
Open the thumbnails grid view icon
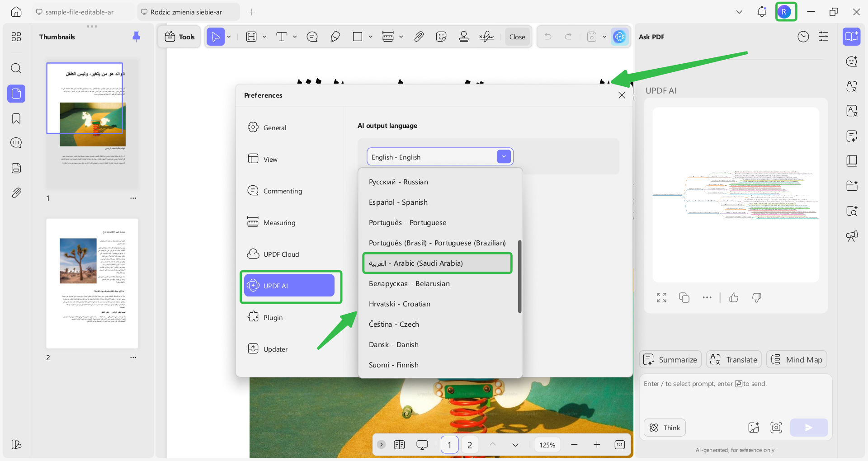click(16, 37)
